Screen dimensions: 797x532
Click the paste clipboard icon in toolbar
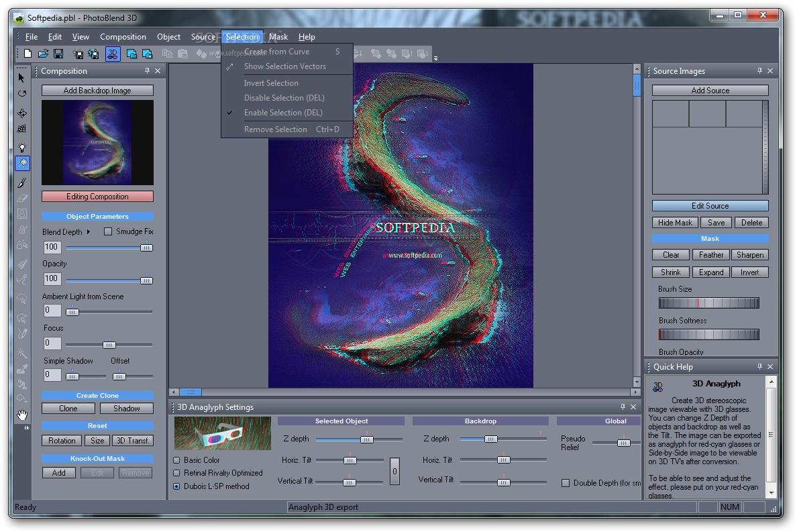click(x=182, y=54)
